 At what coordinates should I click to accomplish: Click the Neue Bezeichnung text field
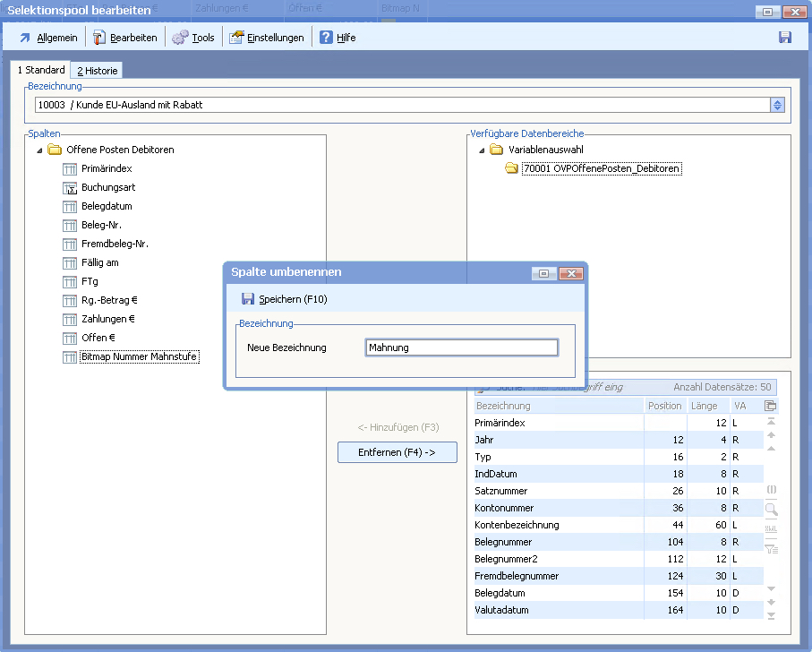[461, 347]
